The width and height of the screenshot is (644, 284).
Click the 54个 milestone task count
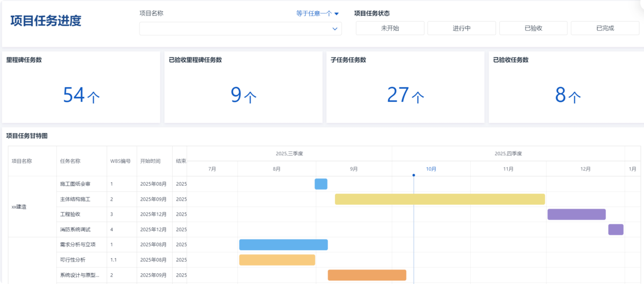(x=82, y=95)
